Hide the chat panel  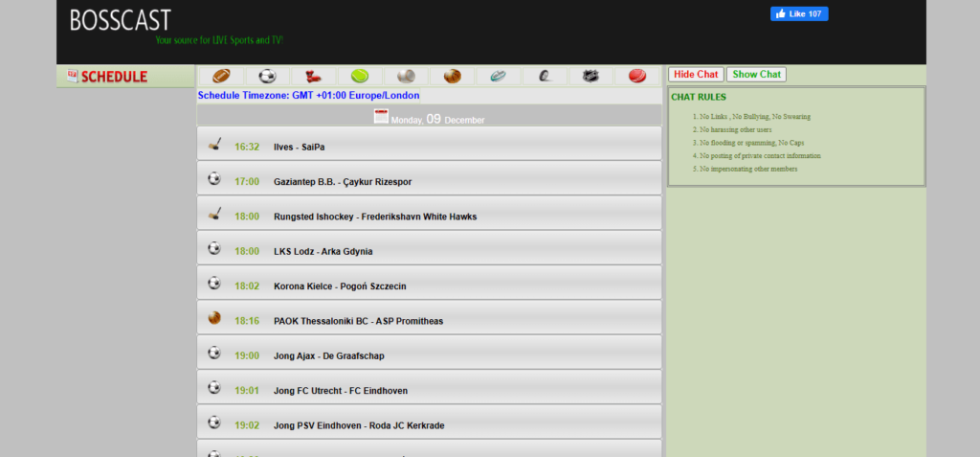tap(695, 75)
